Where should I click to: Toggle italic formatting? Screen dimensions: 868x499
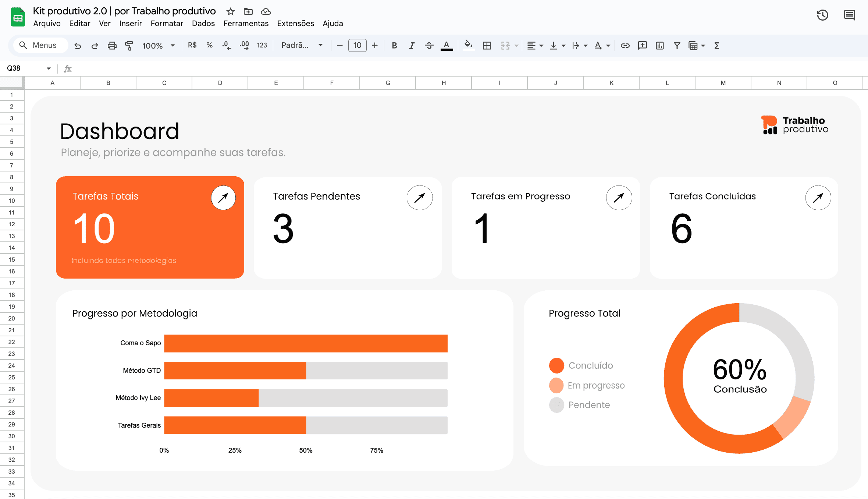click(x=412, y=46)
